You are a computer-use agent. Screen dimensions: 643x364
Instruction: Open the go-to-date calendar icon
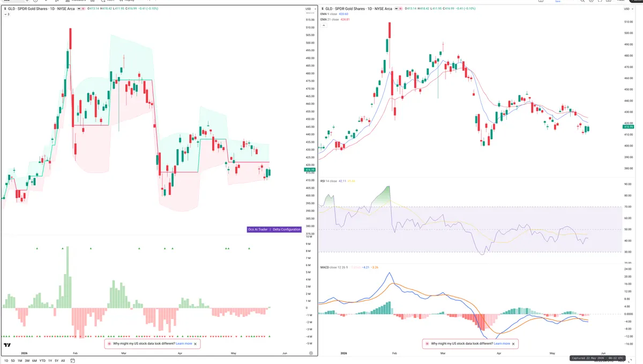pos(72,361)
